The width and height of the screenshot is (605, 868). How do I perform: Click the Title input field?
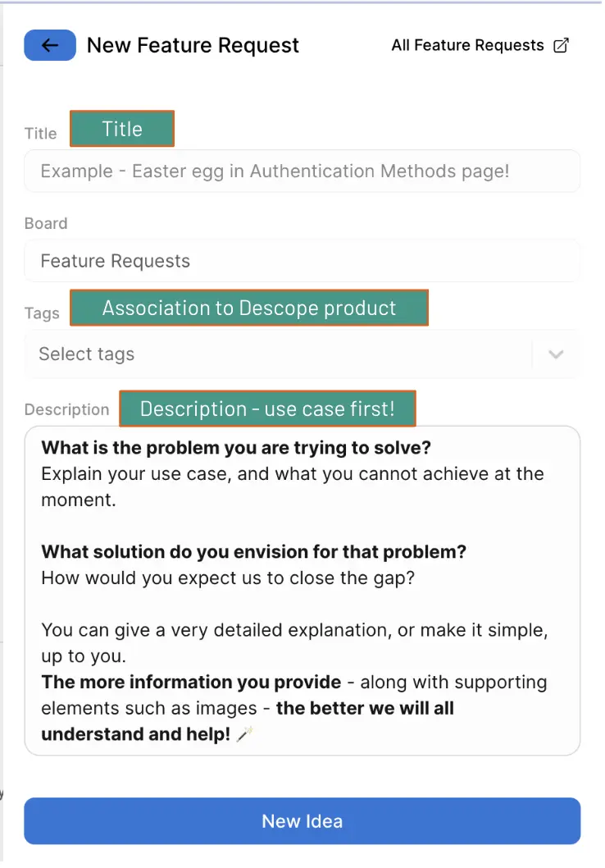(x=302, y=171)
